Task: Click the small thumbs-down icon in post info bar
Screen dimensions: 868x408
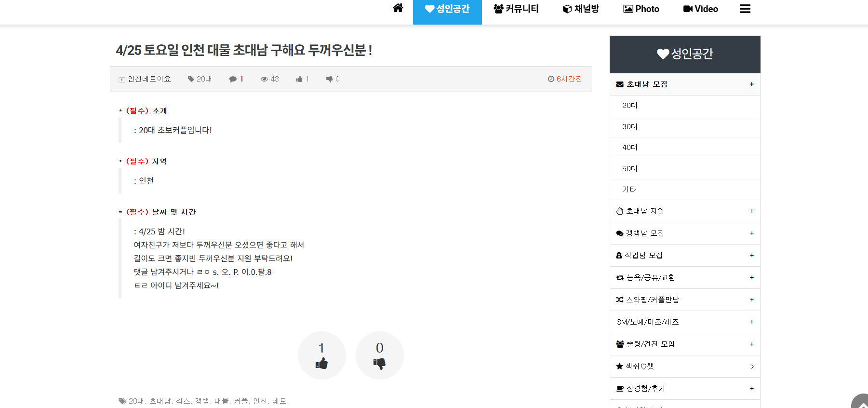Action: [x=329, y=79]
